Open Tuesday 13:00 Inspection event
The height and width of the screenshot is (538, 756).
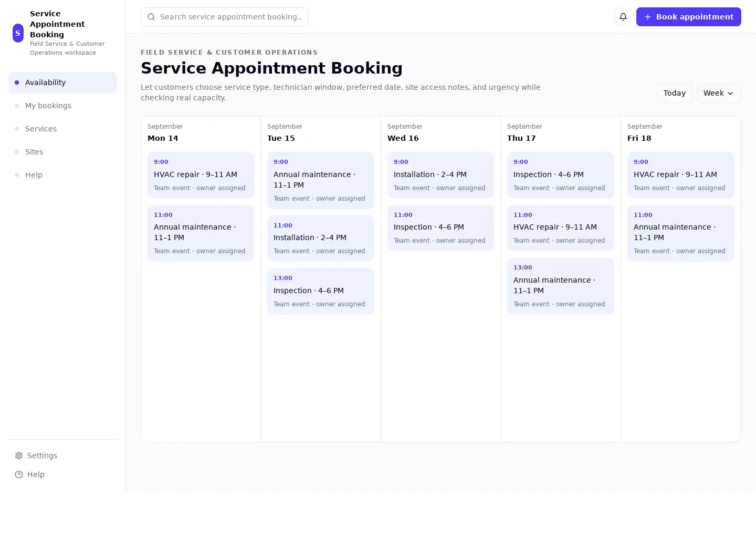321,291
